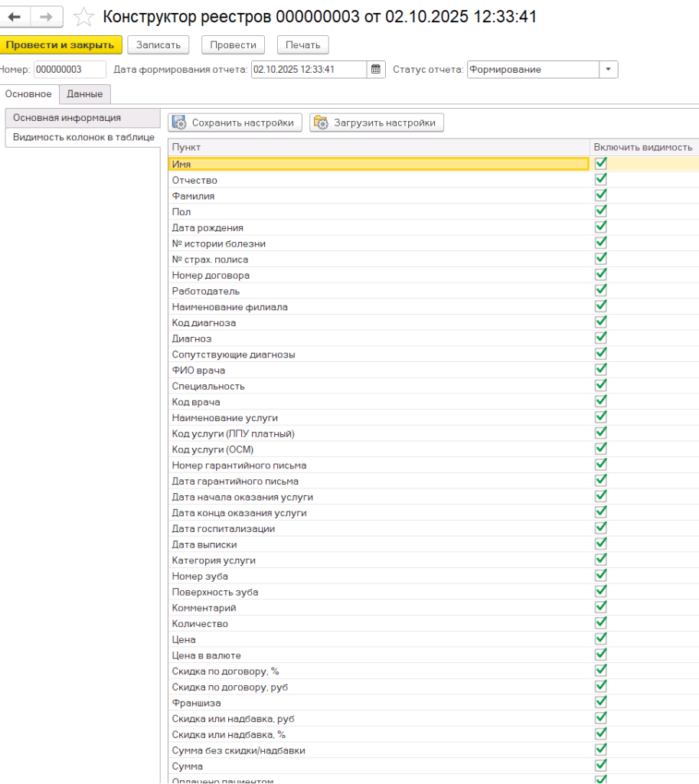Screen dimensions: 699x784
Task: Sort by the Пункт column header
Action: pos(379,147)
